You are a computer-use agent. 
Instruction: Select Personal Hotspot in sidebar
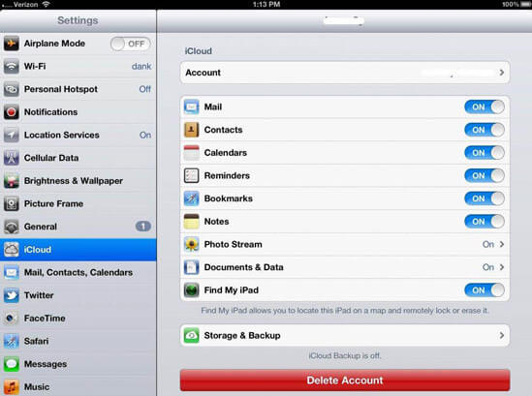tap(78, 89)
